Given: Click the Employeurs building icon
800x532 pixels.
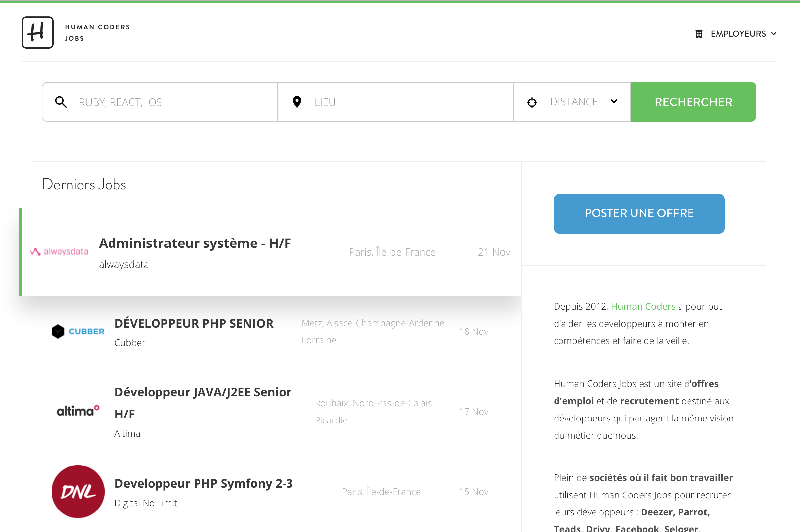Looking at the screenshot, I should coord(699,34).
